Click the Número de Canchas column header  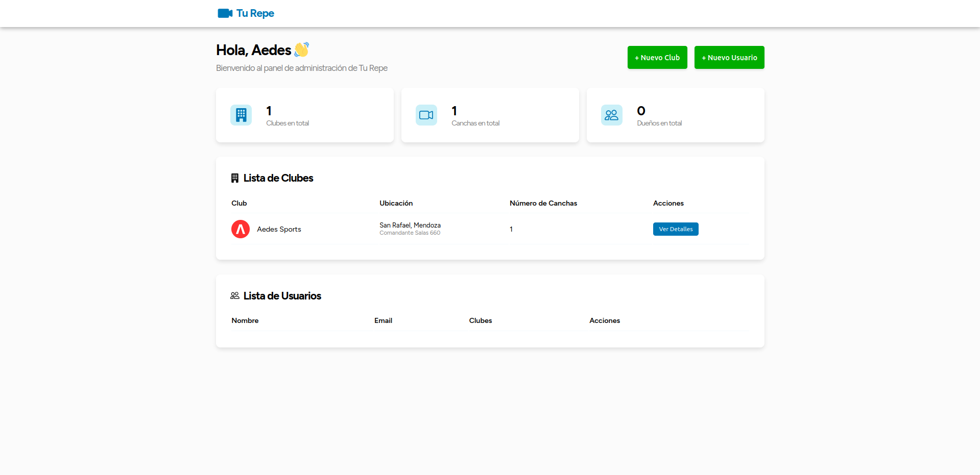543,203
